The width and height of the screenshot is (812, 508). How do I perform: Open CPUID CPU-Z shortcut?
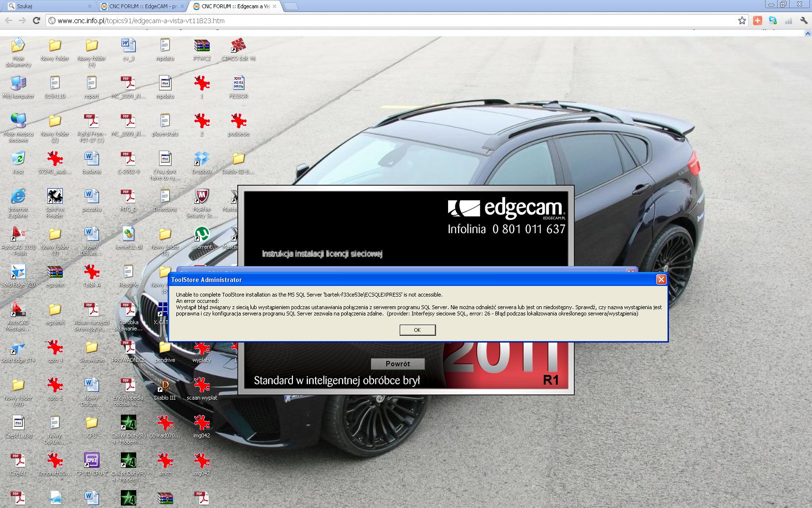(91, 465)
